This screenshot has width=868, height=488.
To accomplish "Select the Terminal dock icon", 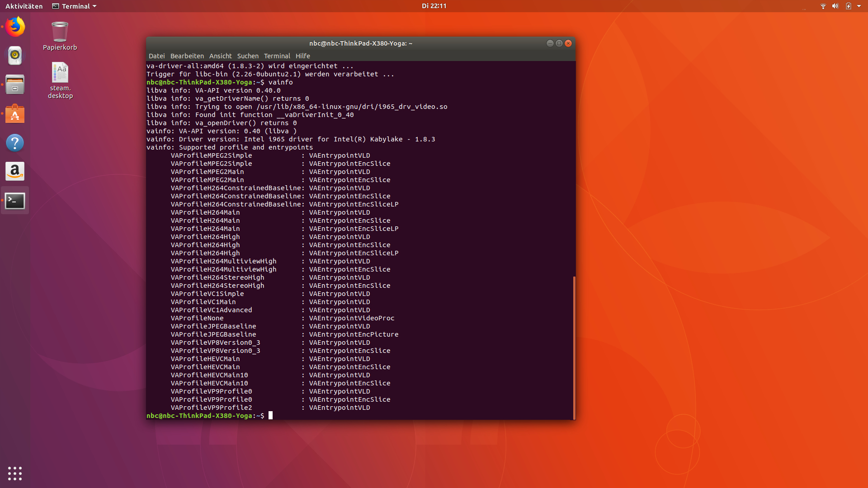I will (15, 201).
